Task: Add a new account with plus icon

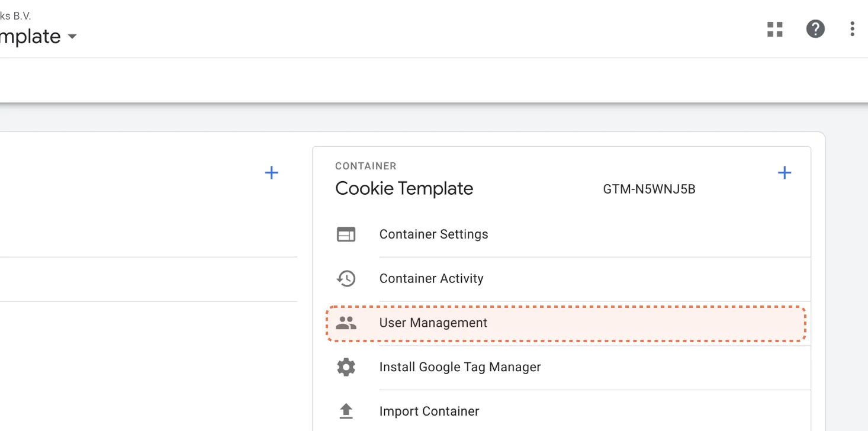Action: coord(271,173)
